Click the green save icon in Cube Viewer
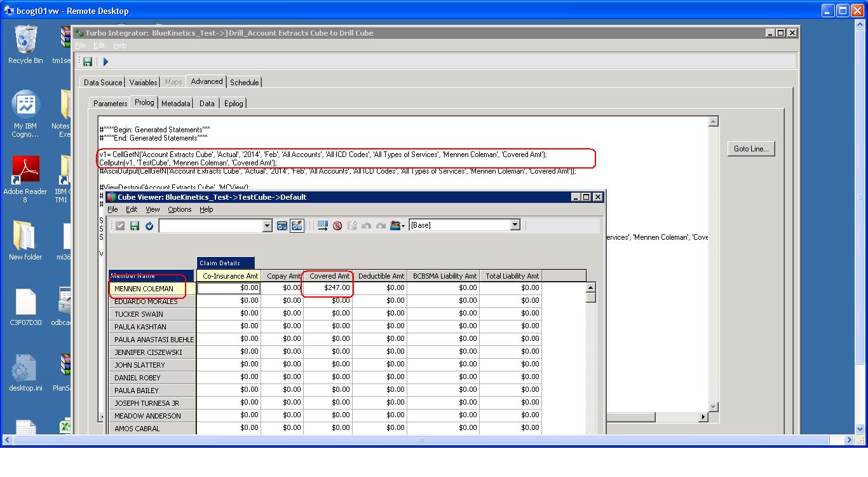Image resolution: width=868 pixels, height=477 pixels. pos(135,226)
